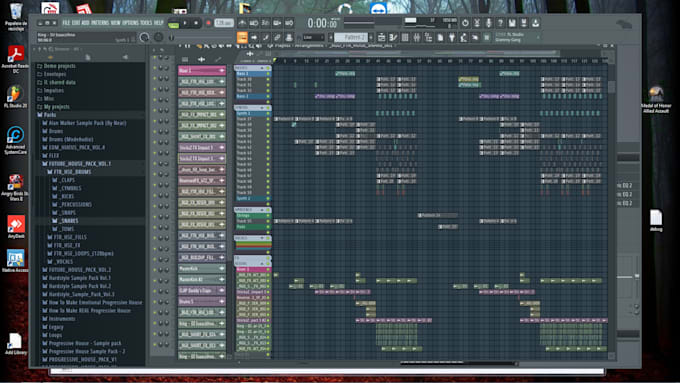This screenshot has width=680, height=383.
Task: Click the export download arrow icon
Action: coord(536,23)
